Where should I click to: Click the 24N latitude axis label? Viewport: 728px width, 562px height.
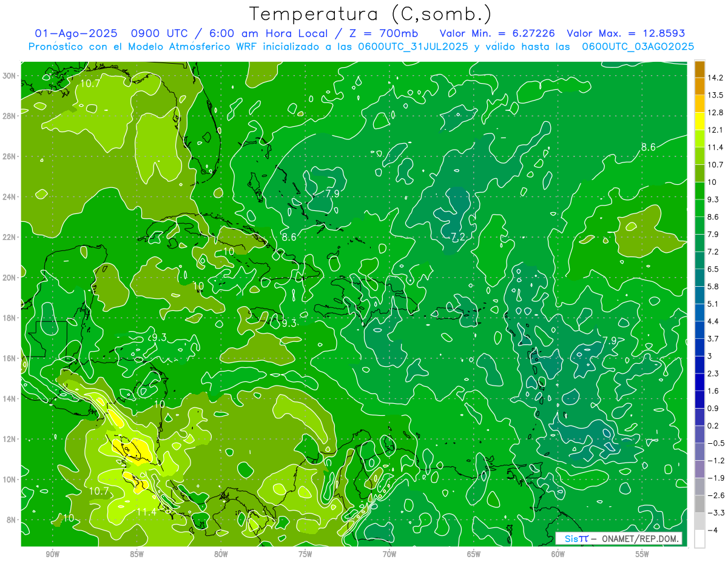(x=10, y=197)
